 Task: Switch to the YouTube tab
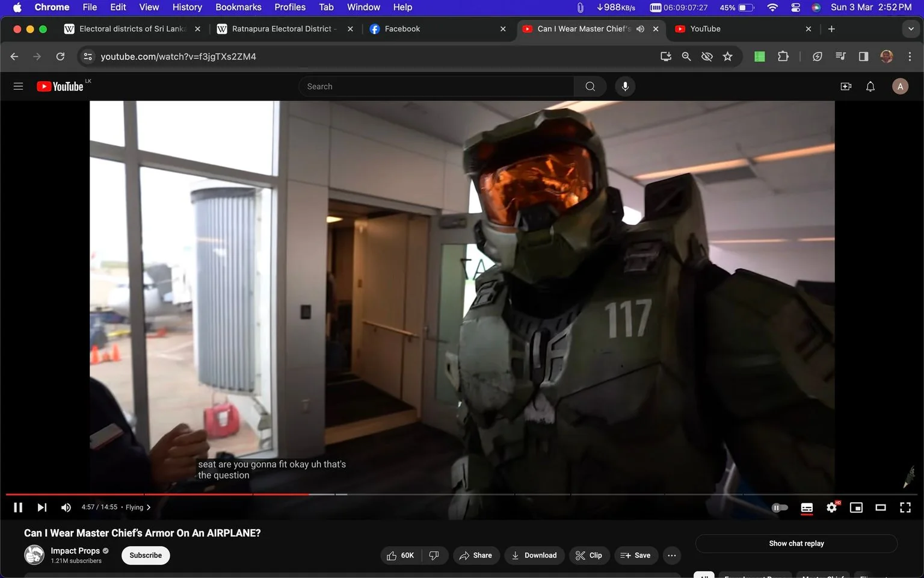coord(743,29)
